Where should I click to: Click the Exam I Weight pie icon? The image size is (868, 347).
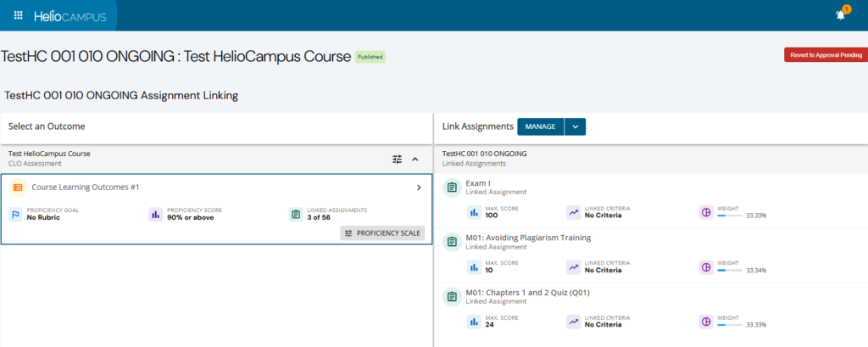(x=706, y=212)
